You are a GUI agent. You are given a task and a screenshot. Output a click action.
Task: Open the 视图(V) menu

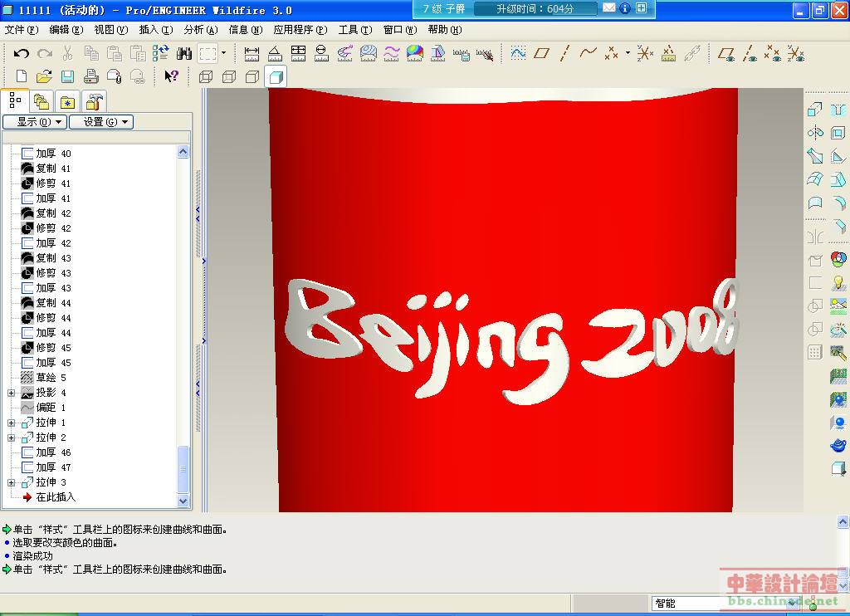pos(111,30)
